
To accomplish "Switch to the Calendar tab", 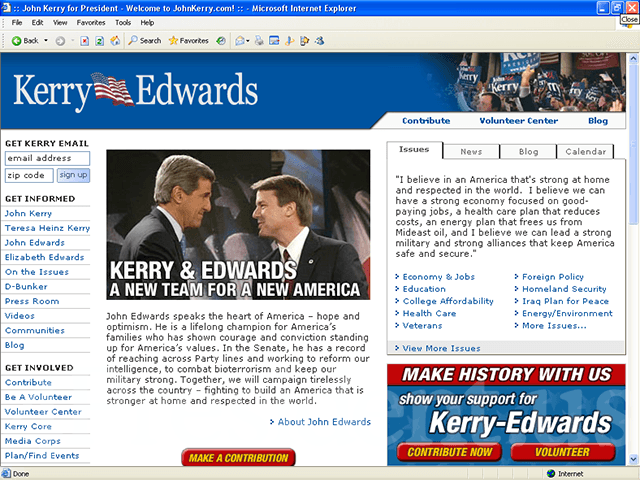I will click(x=586, y=151).
